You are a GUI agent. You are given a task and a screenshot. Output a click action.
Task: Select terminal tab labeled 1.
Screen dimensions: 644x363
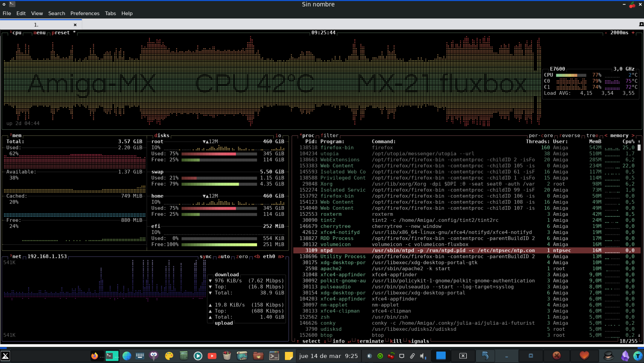click(x=36, y=24)
